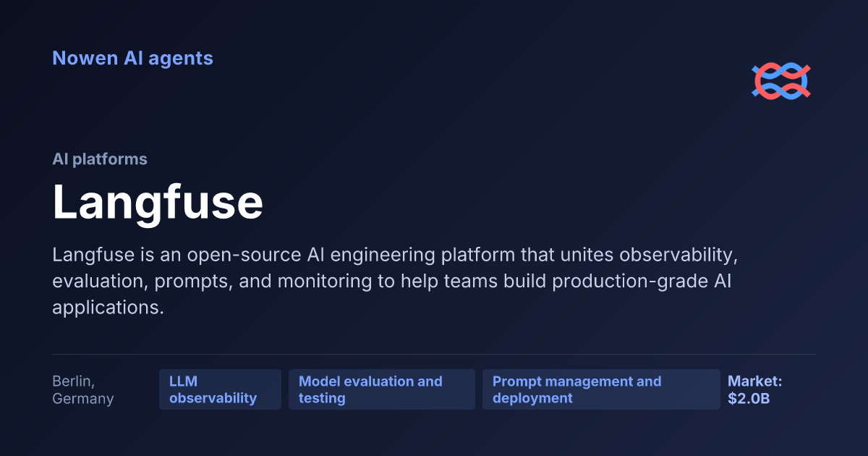Select the LLM observability tag
Viewport: 868px width, 456px height.
tap(220, 389)
